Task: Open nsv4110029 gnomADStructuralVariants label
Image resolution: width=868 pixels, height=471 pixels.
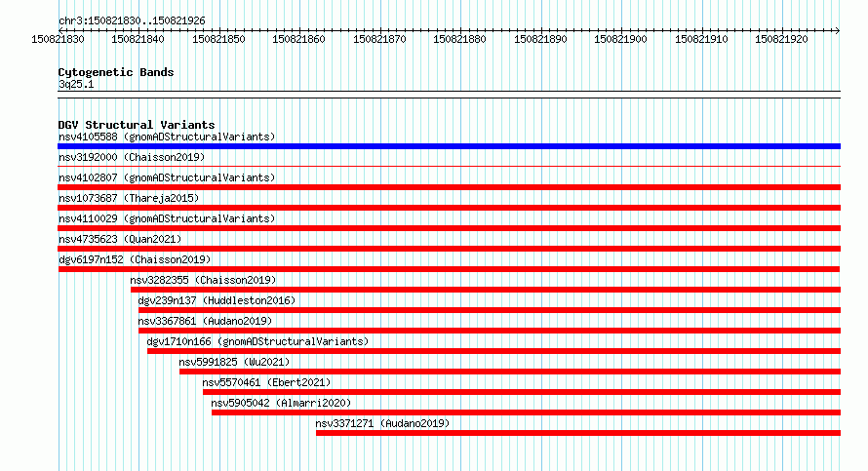Action: pyautogui.click(x=167, y=218)
